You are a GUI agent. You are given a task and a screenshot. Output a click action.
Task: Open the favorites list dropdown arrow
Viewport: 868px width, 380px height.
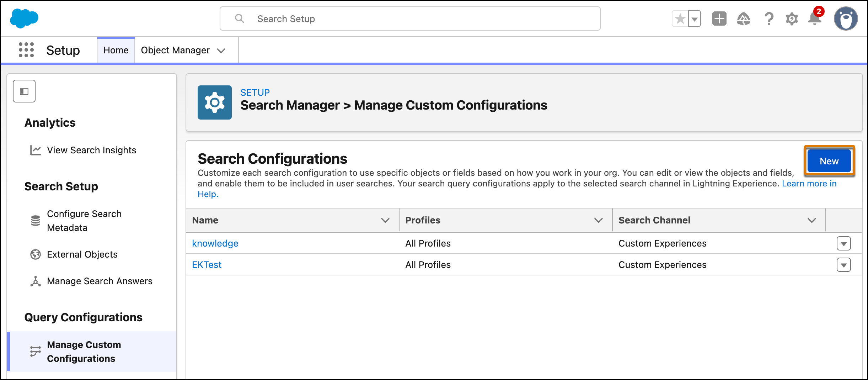click(694, 19)
